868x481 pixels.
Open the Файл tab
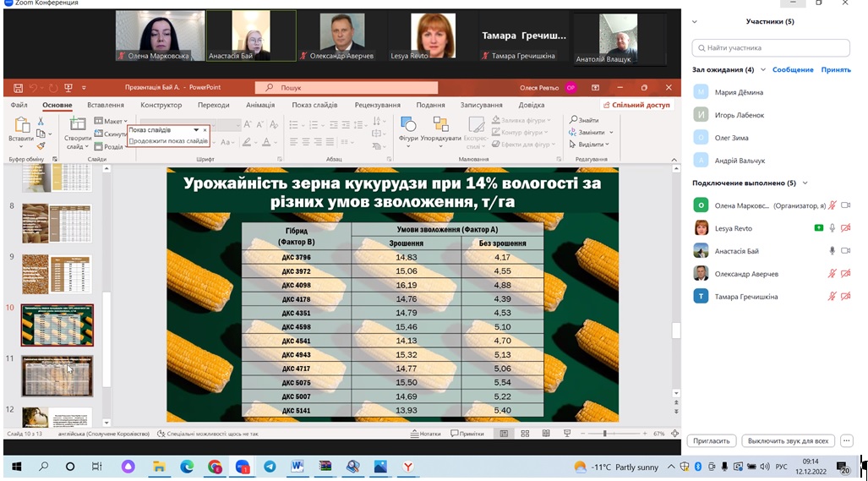[x=19, y=105]
